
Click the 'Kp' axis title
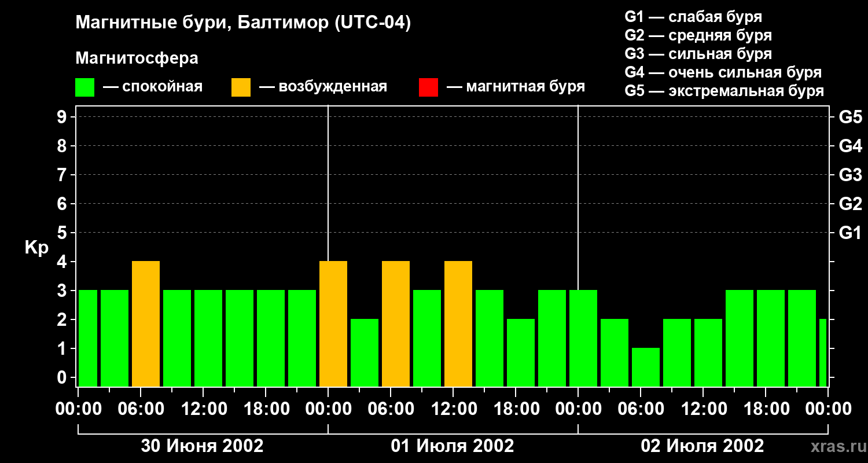point(36,248)
